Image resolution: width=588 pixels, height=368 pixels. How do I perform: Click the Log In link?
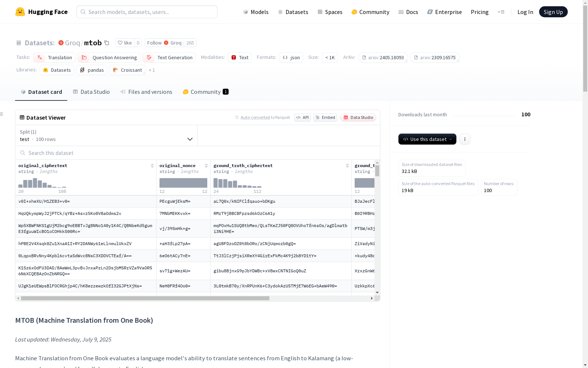point(525,12)
